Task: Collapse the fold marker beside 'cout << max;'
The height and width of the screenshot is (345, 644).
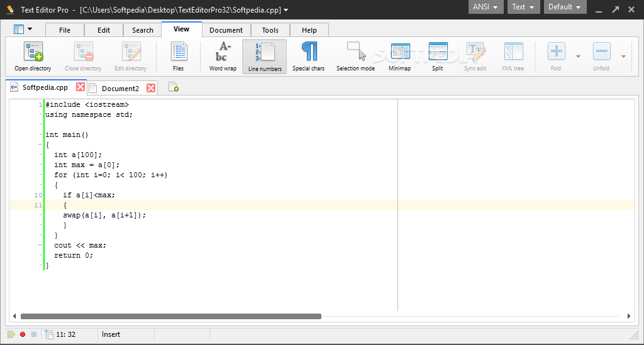Action: 40,245
